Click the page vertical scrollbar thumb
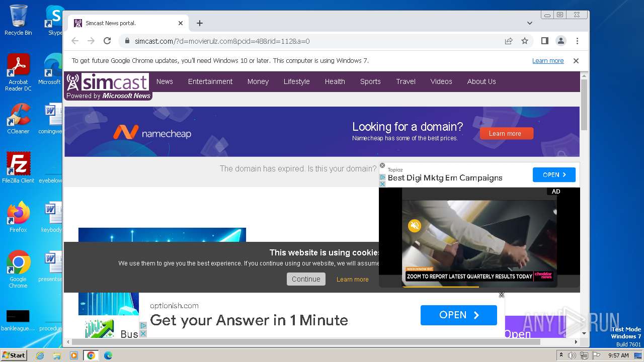 (584, 105)
